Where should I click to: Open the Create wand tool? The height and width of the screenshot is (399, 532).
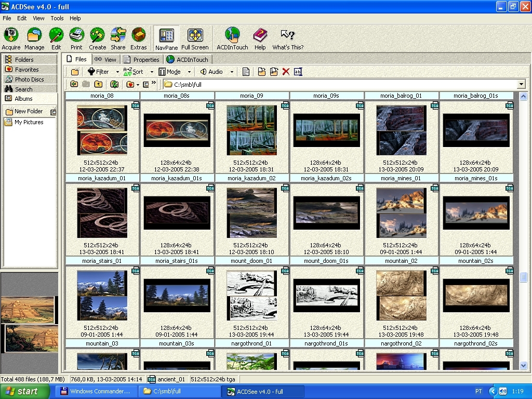pos(97,35)
